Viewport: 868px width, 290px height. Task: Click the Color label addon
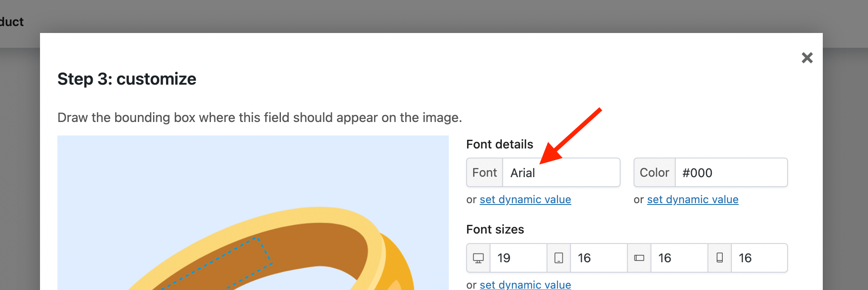point(654,172)
